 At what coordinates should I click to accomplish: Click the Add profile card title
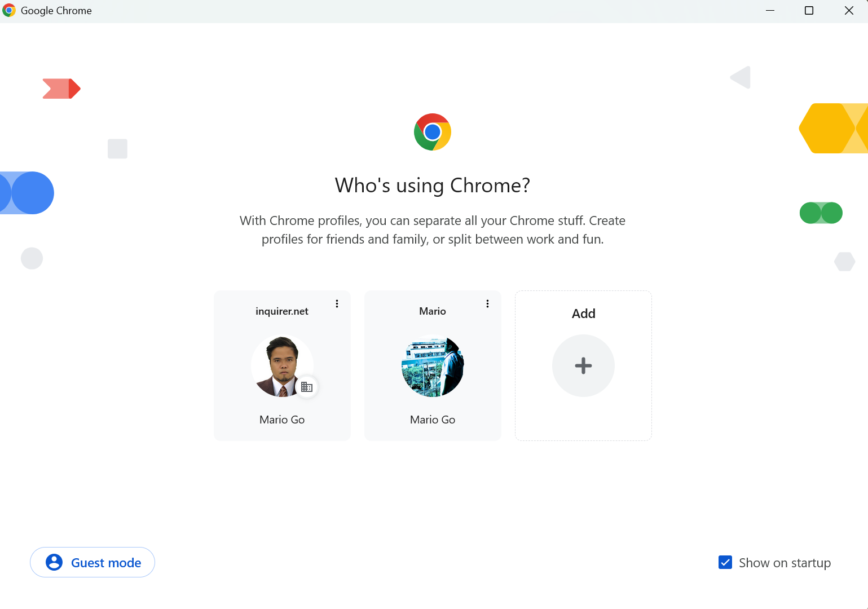[583, 314]
